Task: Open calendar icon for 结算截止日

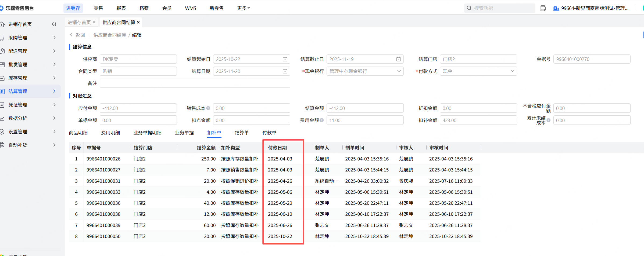Action: (x=398, y=59)
